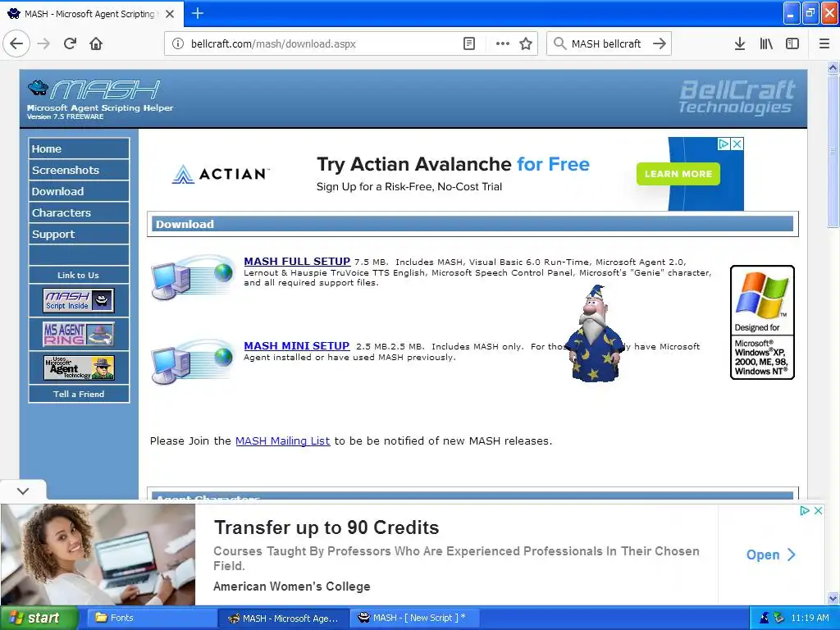
Task: Click AdChoices icon on bottom banner ad
Action: click(x=805, y=510)
